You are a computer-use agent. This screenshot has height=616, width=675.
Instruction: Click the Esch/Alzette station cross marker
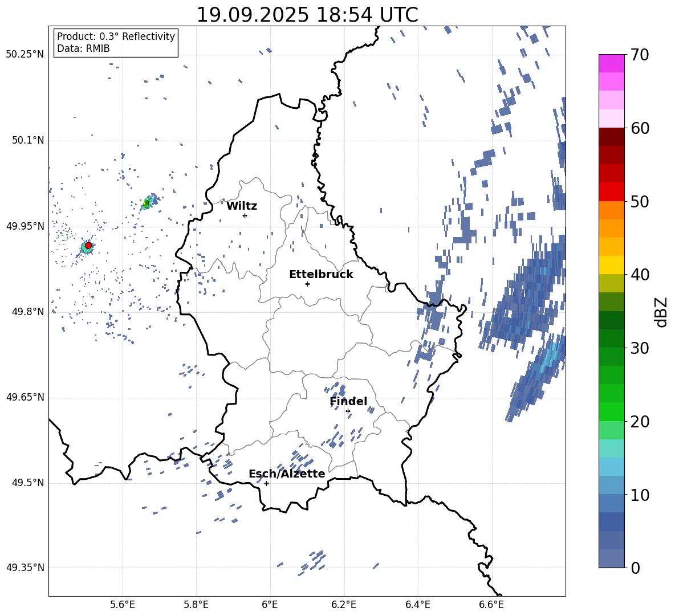[266, 483]
